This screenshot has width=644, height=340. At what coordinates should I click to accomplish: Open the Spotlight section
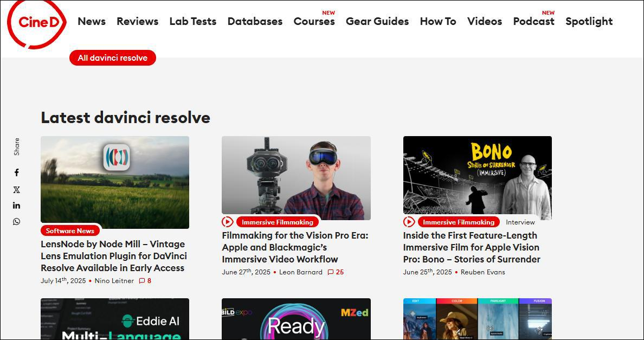coord(589,21)
